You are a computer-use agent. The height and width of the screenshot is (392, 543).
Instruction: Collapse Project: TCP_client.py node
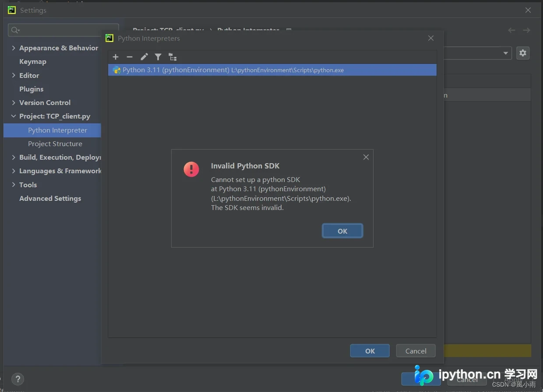[x=14, y=116]
